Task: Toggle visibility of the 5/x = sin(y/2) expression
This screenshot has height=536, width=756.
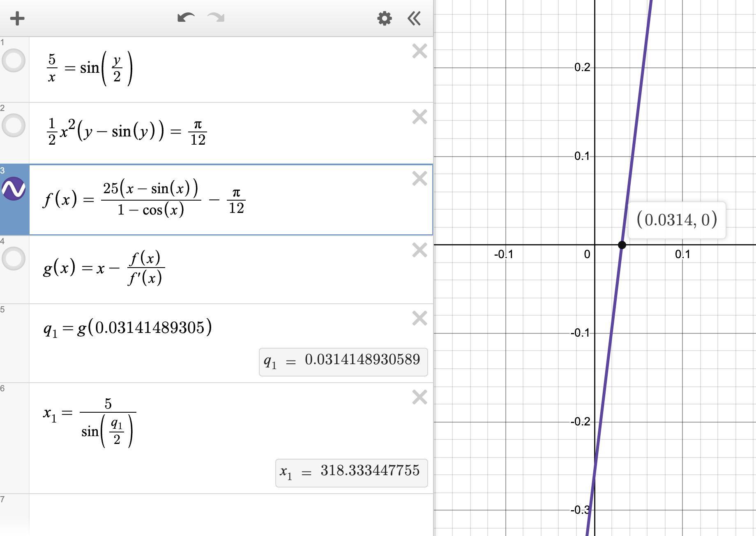Action: pyautogui.click(x=14, y=60)
